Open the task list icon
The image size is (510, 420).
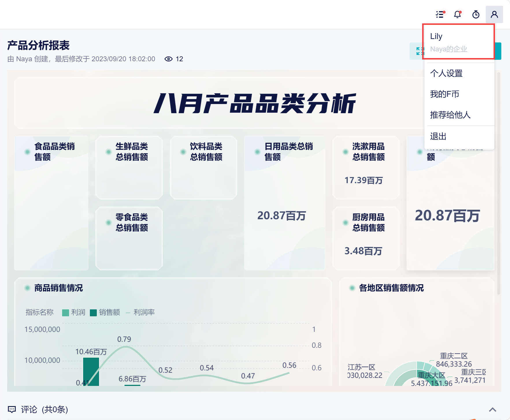coord(440,14)
